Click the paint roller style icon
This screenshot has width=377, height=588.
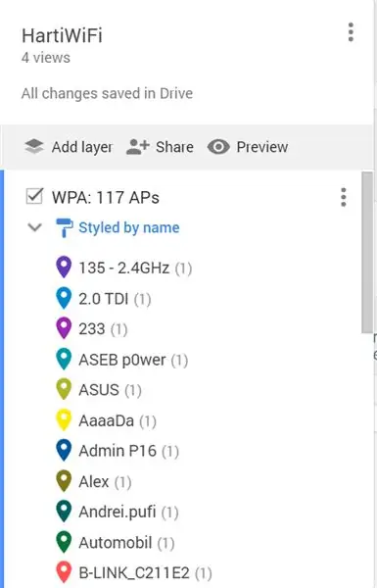point(64,227)
